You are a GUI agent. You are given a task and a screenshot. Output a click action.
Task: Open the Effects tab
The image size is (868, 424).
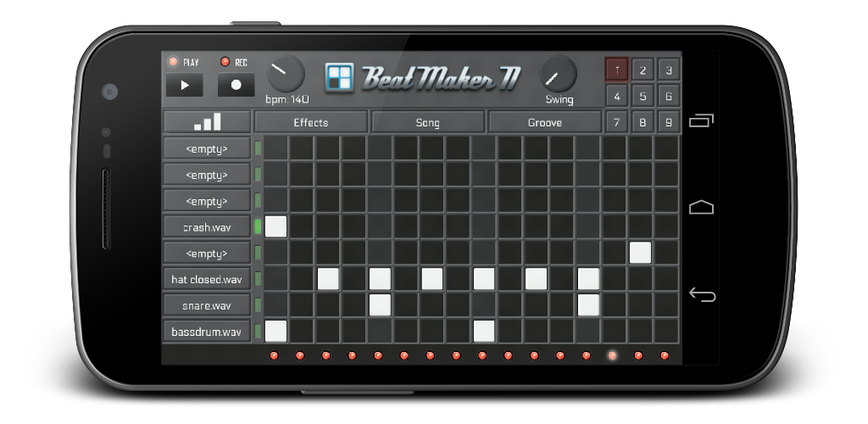(311, 122)
